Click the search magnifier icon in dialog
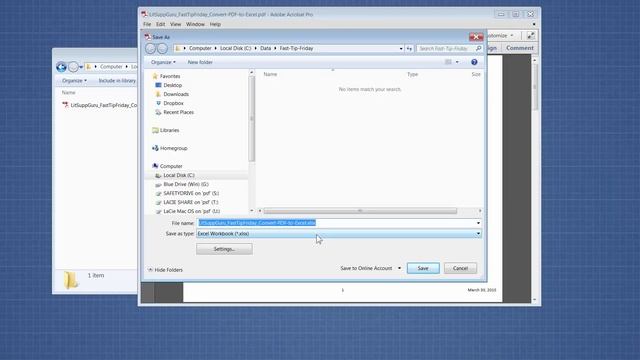This screenshot has width=640, height=360. click(x=478, y=48)
